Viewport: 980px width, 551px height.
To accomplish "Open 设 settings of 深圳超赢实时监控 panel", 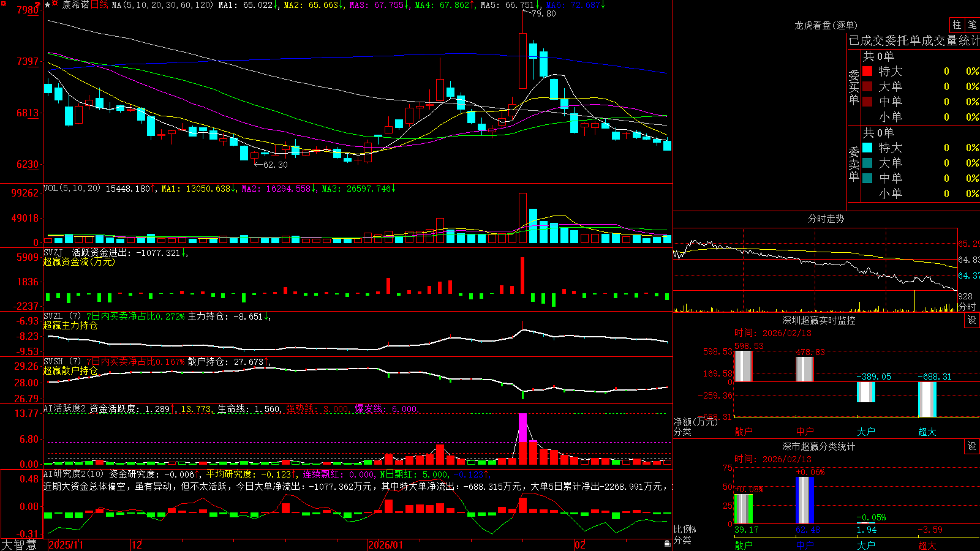I will click(x=972, y=320).
